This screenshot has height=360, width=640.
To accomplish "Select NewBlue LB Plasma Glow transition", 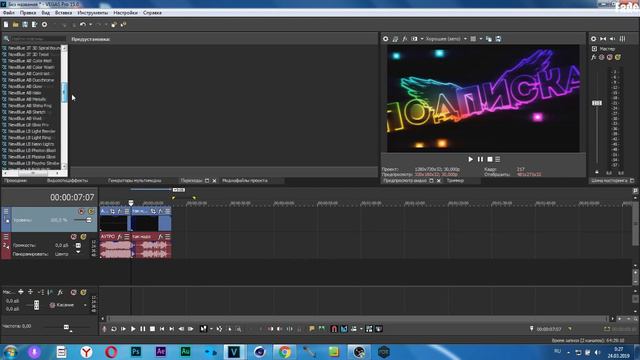I will pos(32,157).
